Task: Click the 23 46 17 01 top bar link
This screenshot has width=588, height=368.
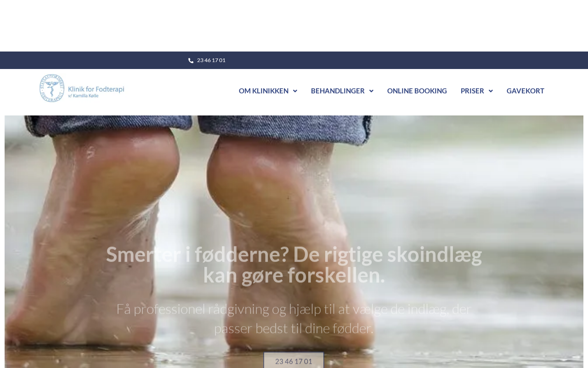Action: click(211, 60)
